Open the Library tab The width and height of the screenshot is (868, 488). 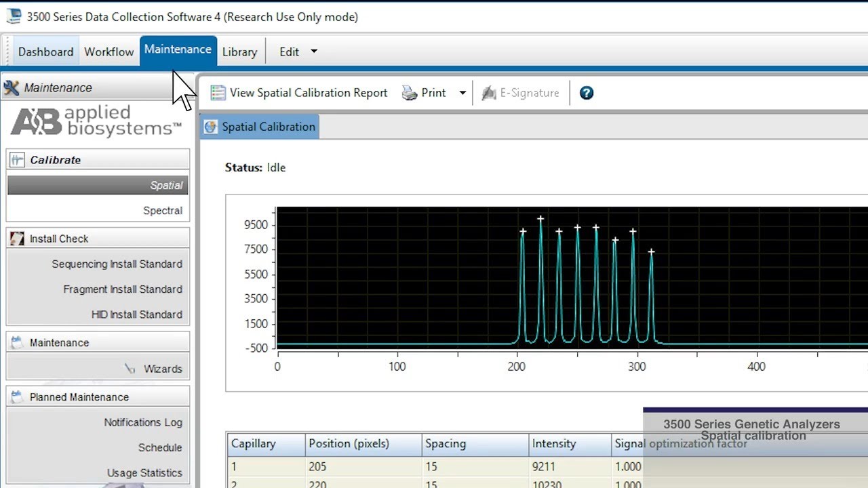239,52
